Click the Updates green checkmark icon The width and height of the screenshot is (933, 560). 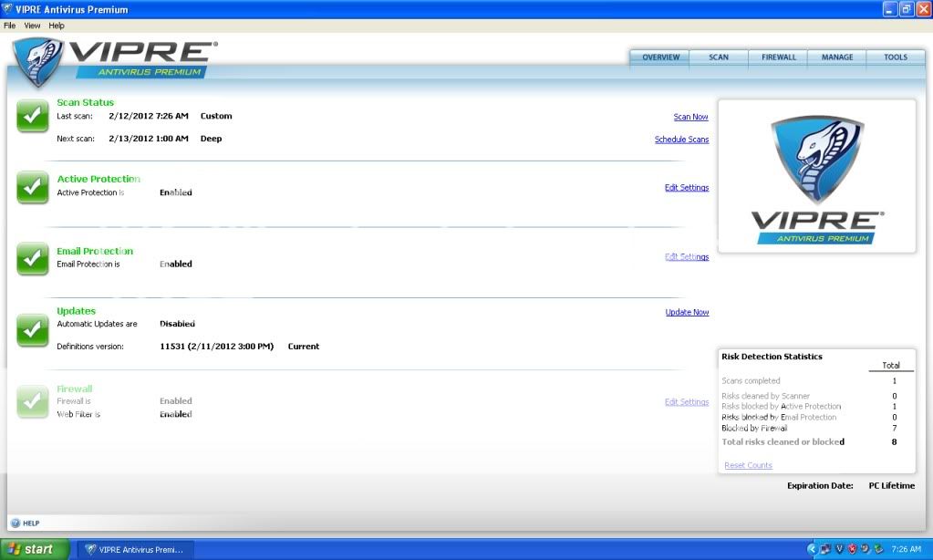tap(32, 330)
